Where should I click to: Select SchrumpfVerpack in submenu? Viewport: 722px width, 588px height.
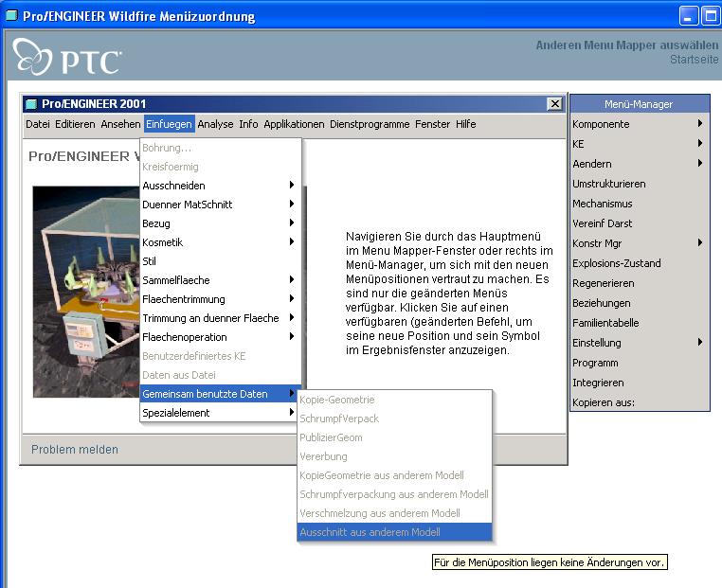click(394, 419)
